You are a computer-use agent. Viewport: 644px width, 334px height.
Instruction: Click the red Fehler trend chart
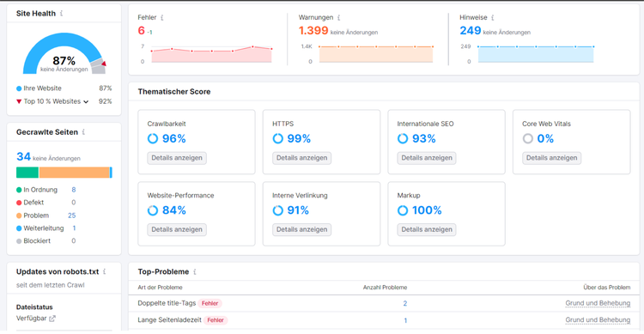[211, 54]
